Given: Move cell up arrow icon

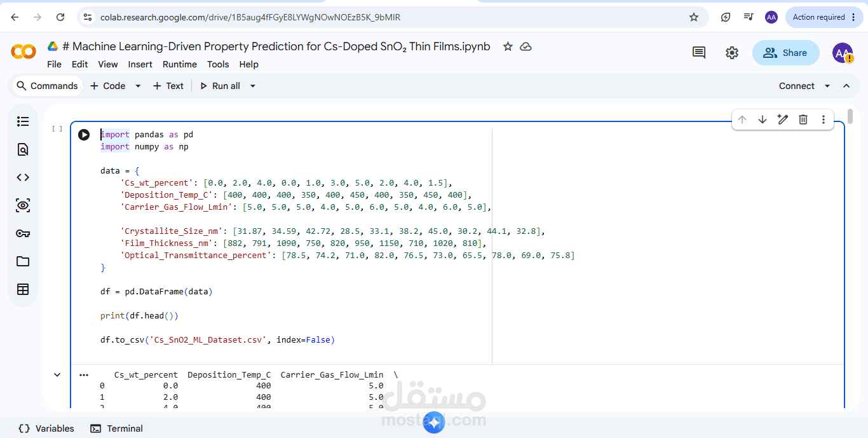Looking at the screenshot, I should (x=742, y=120).
